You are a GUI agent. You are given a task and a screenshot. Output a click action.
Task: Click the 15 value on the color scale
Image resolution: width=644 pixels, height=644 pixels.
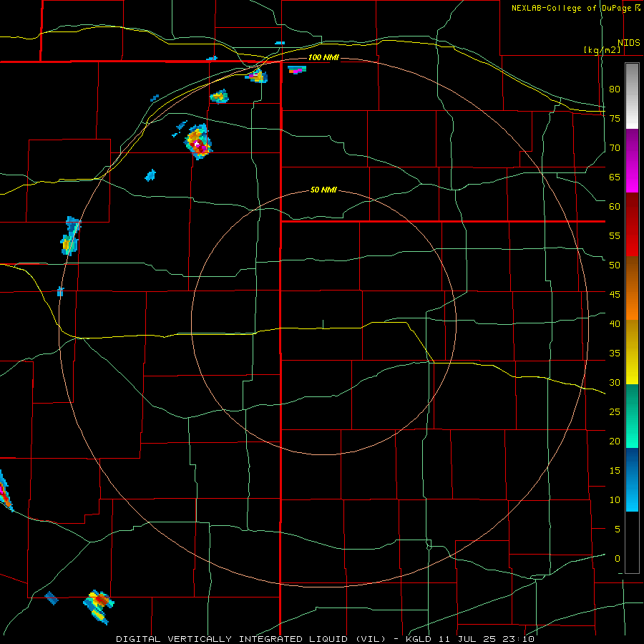pos(615,470)
